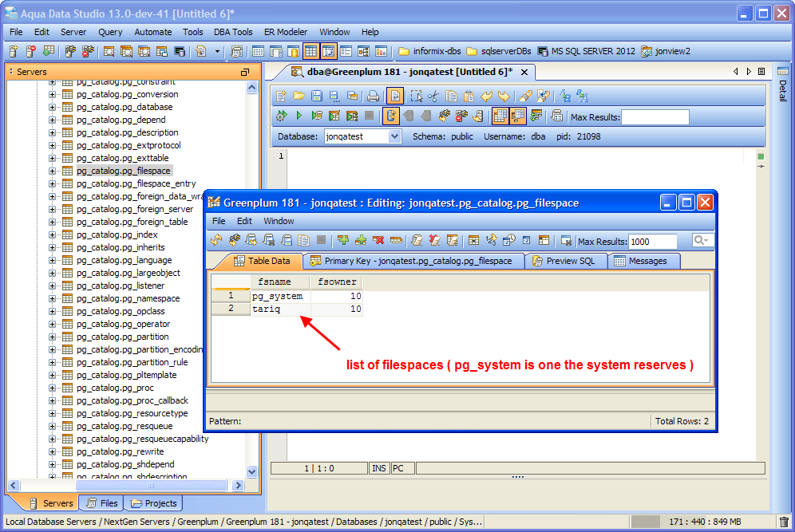Image resolution: width=795 pixels, height=532 pixels.
Task: Expand the pg_catalog.pg_database node
Action: coord(52,107)
